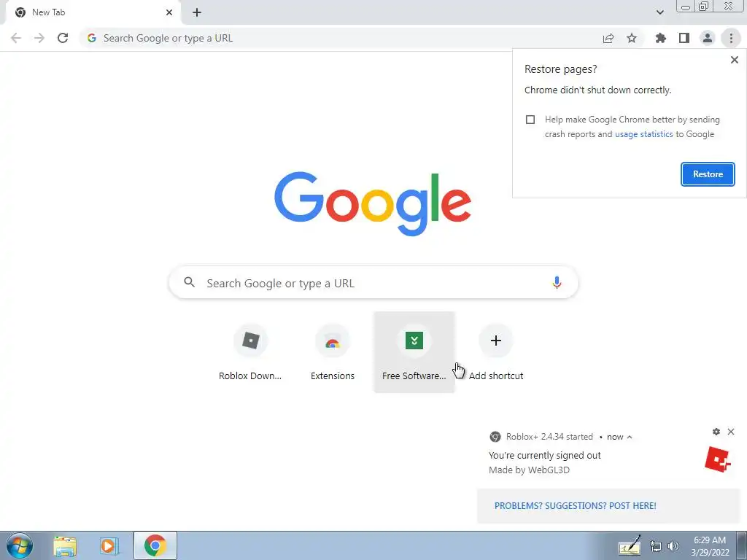Click the browser back arrow
Screen dimensions: 747x560
click(16, 38)
